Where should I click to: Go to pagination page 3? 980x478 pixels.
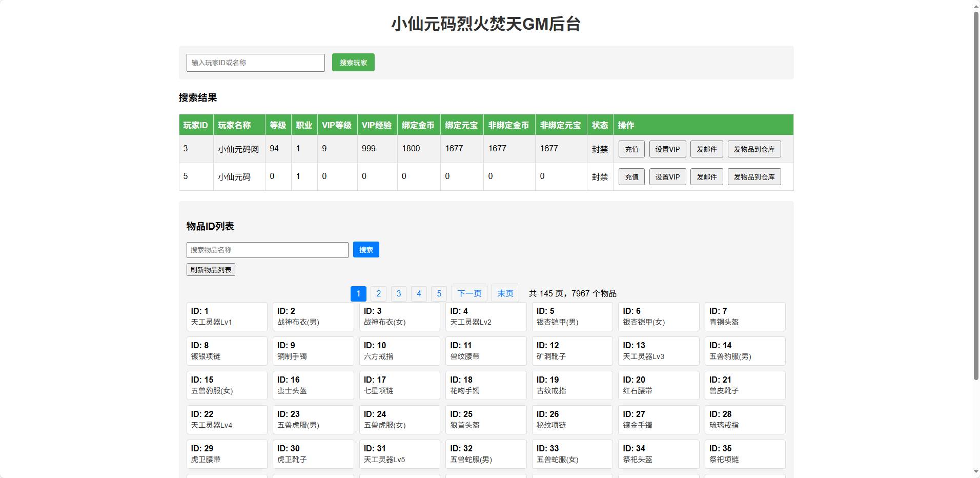pyautogui.click(x=399, y=293)
